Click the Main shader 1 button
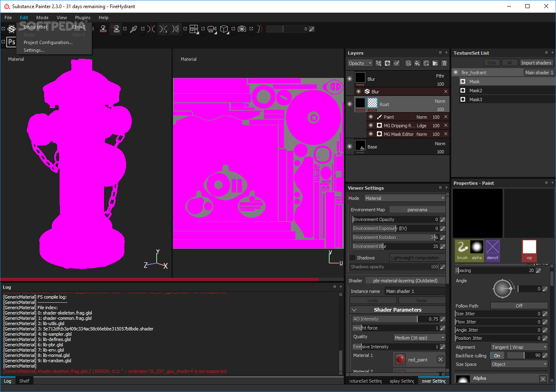Image resolution: width=556 pixels, height=392 pixels. [539, 73]
